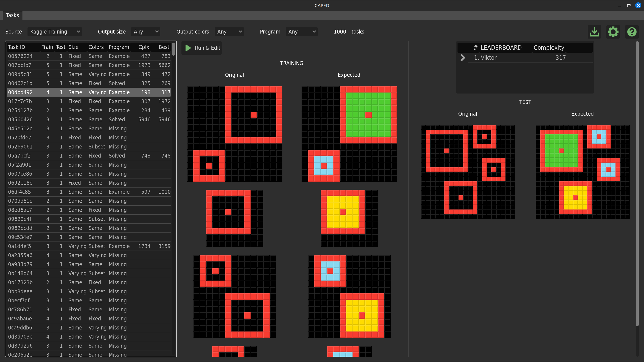Click the Run & Edit button

click(x=202, y=48)
